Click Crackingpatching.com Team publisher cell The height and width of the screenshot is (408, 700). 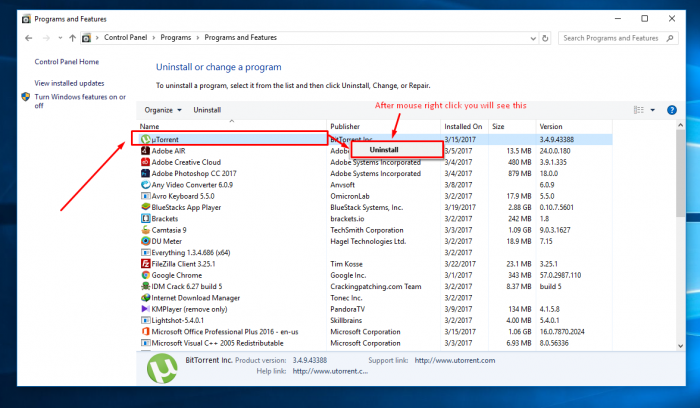pyautogui.click(x=376, y=287)
